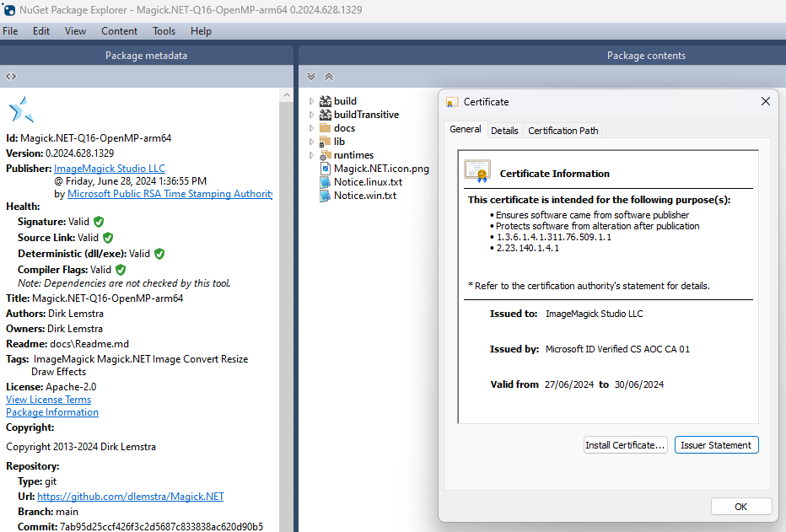
Task: Expand the docs folder arrow
Action: tap(311, 128)
